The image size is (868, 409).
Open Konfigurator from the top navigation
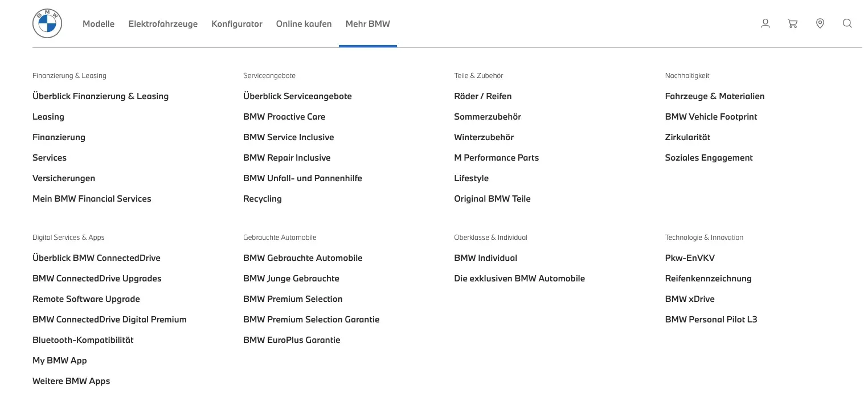point(237,24)
